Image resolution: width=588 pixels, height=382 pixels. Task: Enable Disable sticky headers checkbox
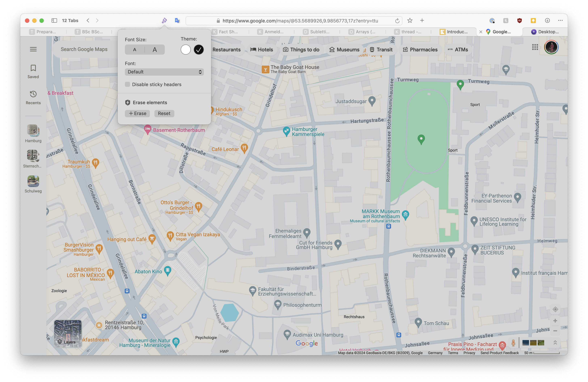pos(127,84)
